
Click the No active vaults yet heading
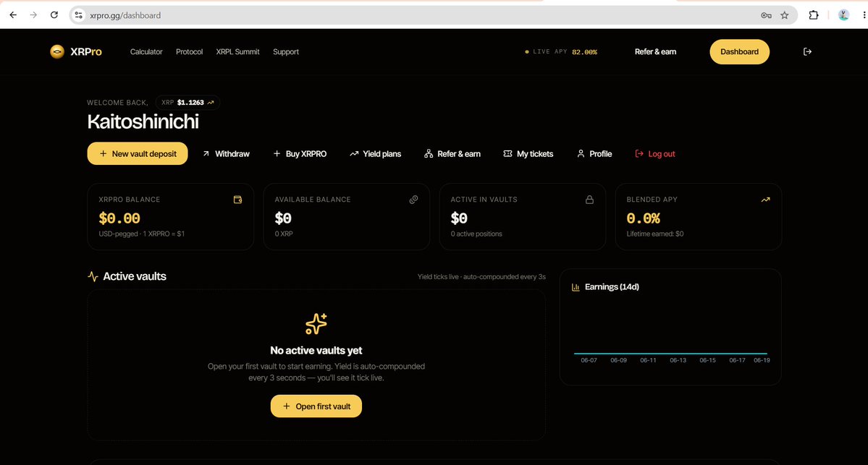click(316, 351)
